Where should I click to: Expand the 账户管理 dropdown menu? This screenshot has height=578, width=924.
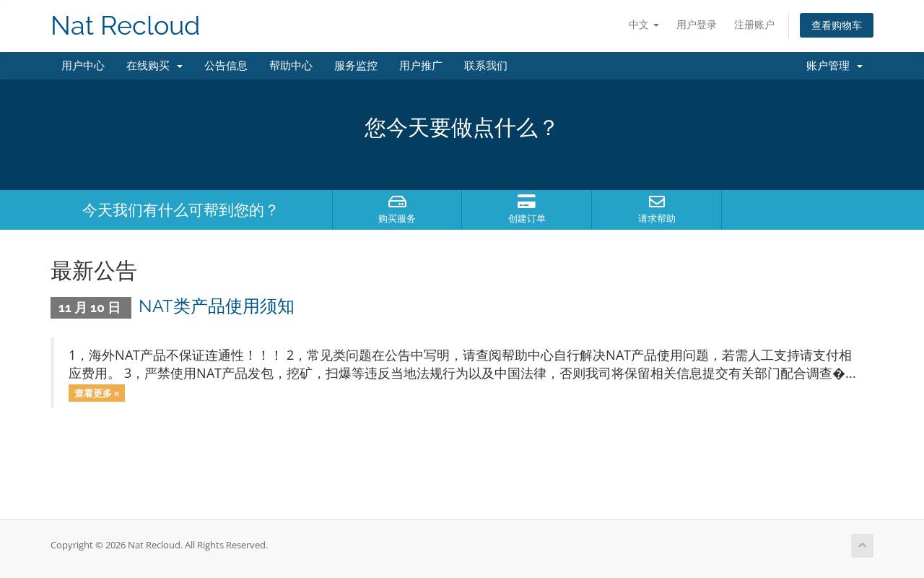click(834, 66)
